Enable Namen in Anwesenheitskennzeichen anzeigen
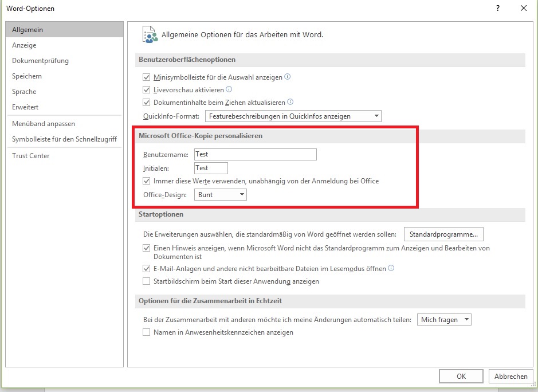 point(147,332)
